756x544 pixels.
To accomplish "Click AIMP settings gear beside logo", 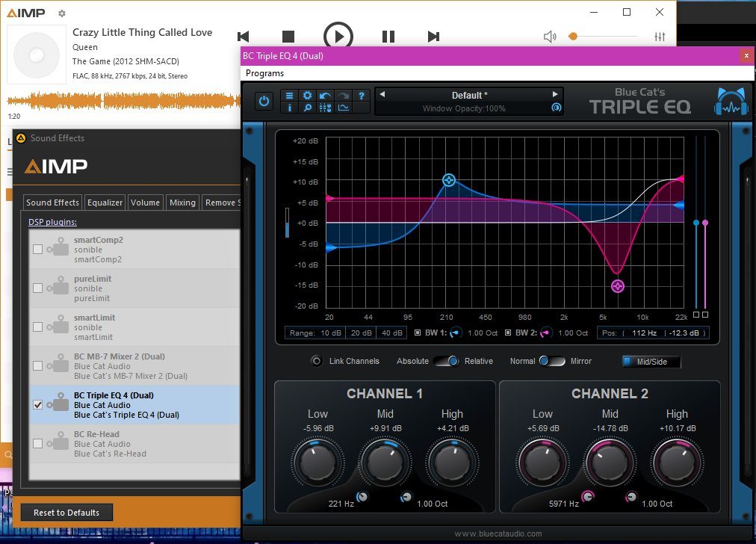I will tap(62, 13).
